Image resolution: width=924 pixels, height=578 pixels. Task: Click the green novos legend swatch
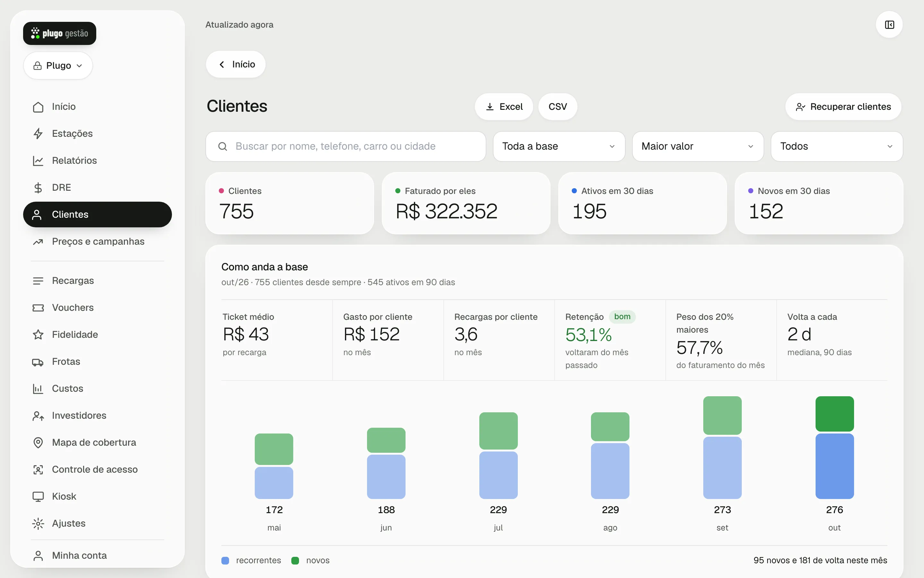(x=295, y=560)
